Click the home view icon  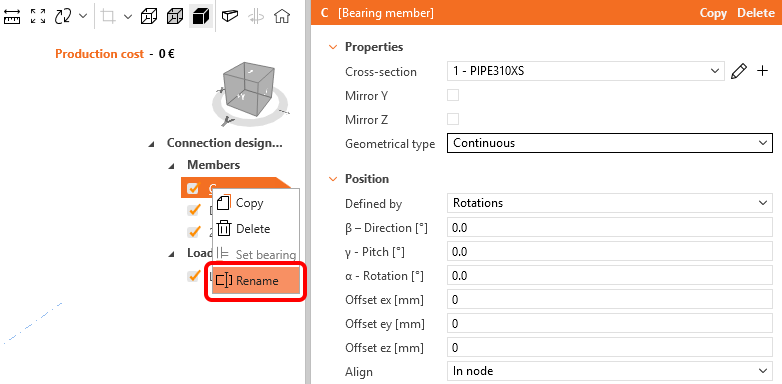coord(282,16)
